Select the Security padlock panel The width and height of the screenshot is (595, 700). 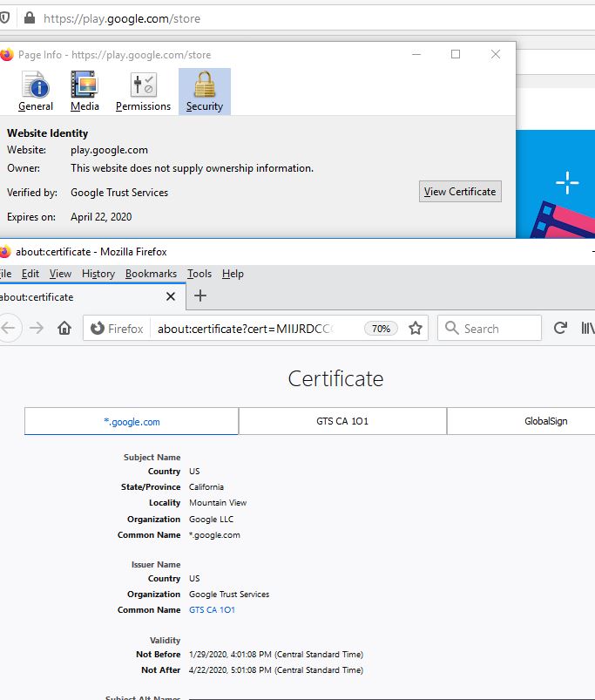click(x=205, y=92)
